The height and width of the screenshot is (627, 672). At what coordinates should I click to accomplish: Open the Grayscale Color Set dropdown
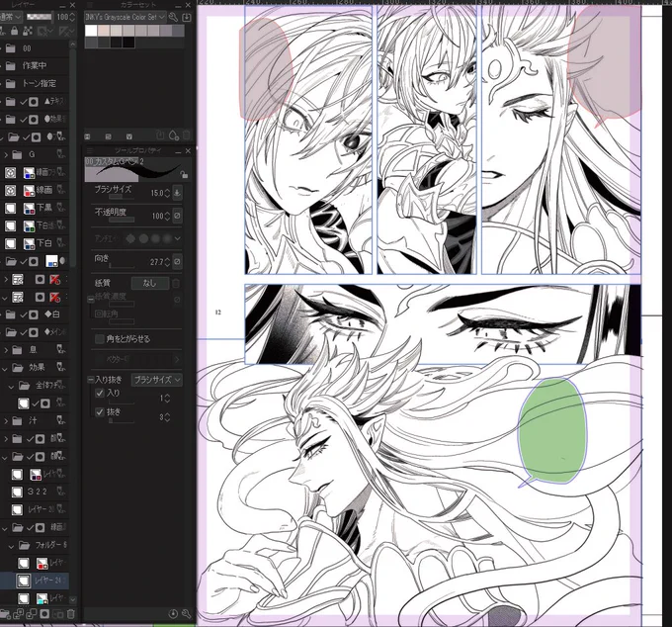tap(126, 17)
